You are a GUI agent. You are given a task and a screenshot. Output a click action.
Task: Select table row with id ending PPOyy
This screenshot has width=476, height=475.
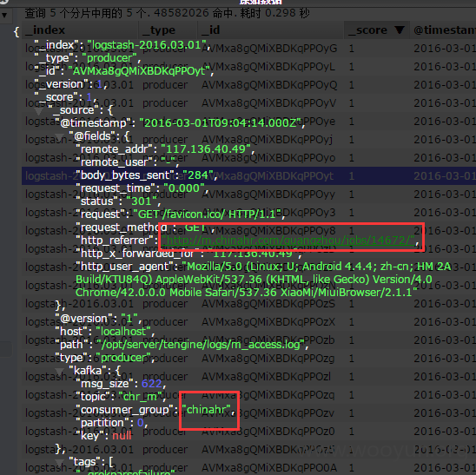[x=248, y=195]
